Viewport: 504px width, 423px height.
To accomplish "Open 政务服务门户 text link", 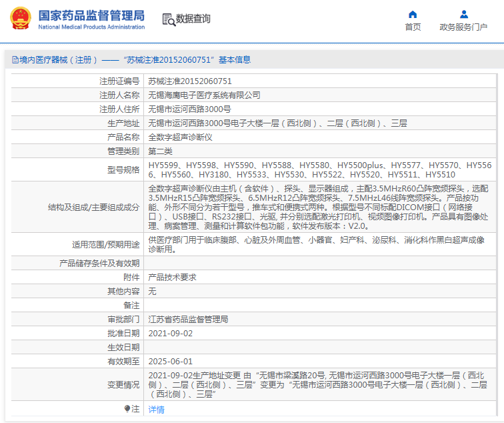I will click(463, 27).
